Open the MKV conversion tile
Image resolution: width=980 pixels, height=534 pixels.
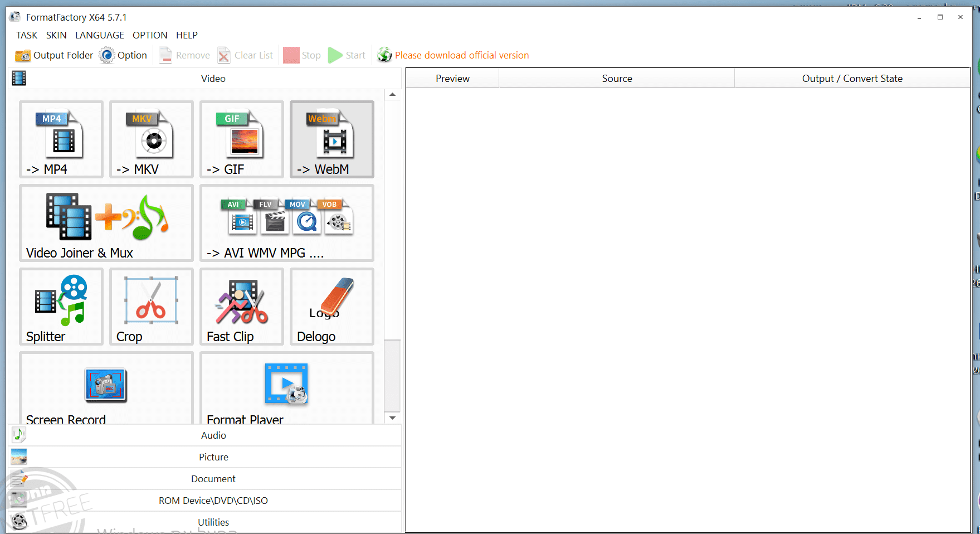click(x=152, y=139)
